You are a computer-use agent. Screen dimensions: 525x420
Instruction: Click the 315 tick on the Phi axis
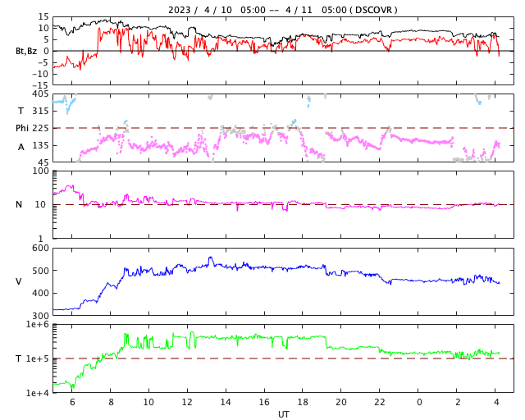(x=40, y=111)
